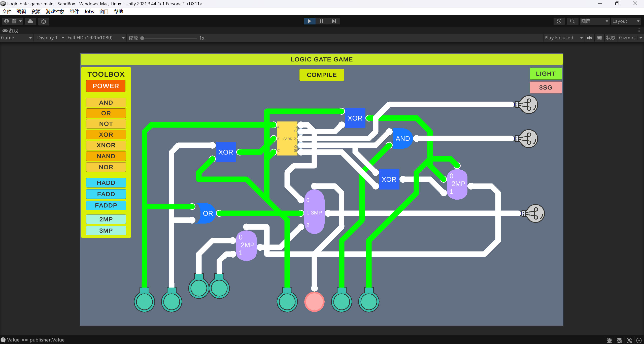Expand the Play Focused dropdown
Screen dimensions: 644x344
point(563,38)
